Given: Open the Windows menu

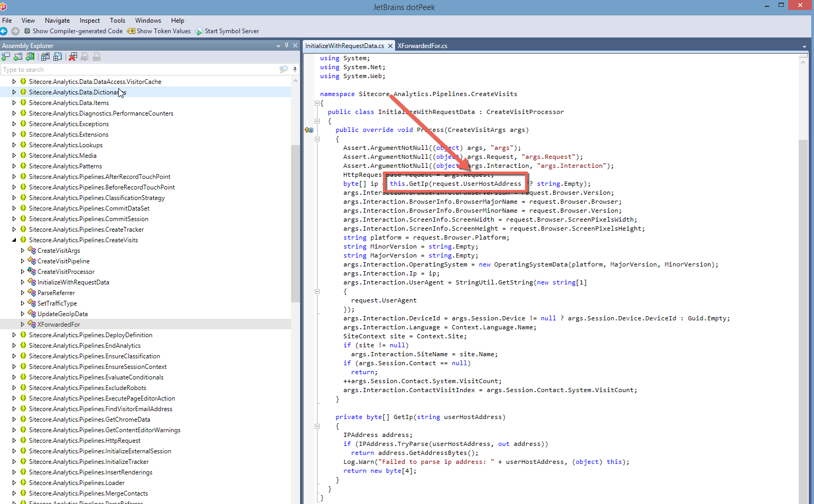Looking at the screenshot, I should click(x=148, y=21).
